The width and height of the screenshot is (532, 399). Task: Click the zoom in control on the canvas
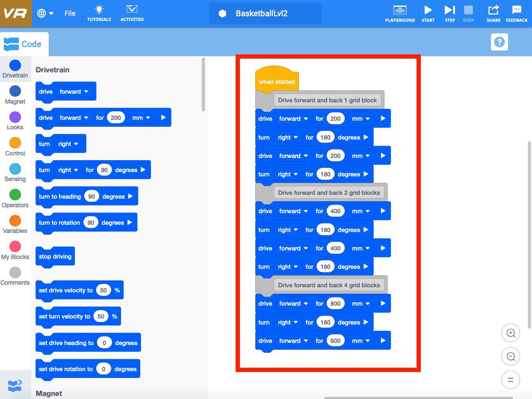[x=511, y=333]
